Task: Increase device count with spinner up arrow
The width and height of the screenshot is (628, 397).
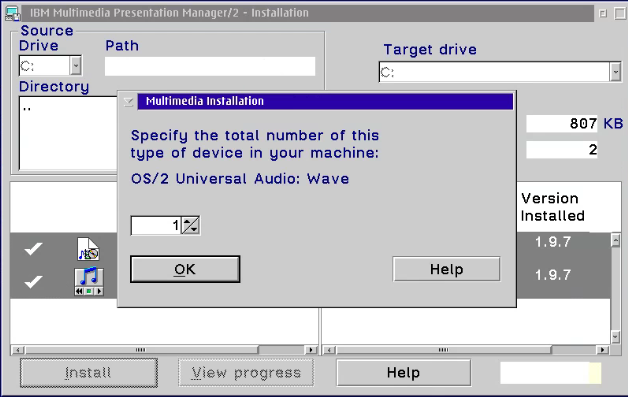Action: point(187,221)
